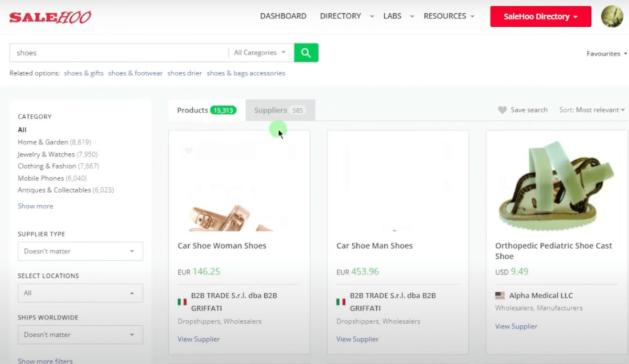Click B2B TRADE supplier name under Woman Shoes
629x364 pixels.
click(234, 302)
